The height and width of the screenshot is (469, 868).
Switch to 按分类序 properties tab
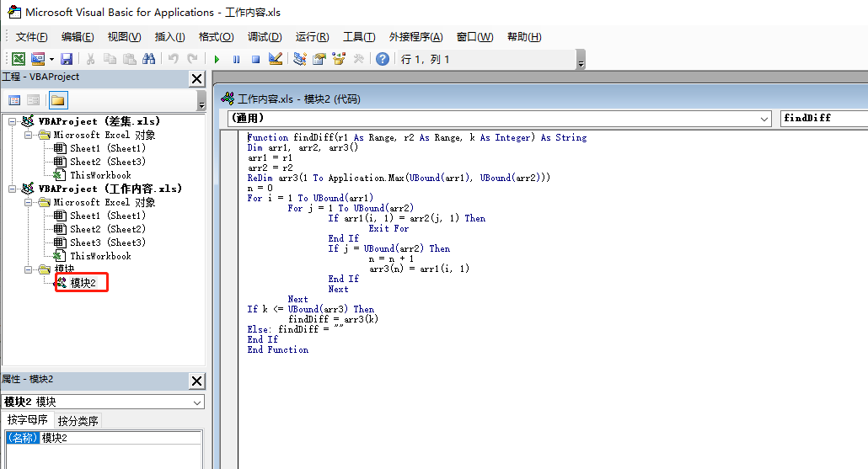78,421
